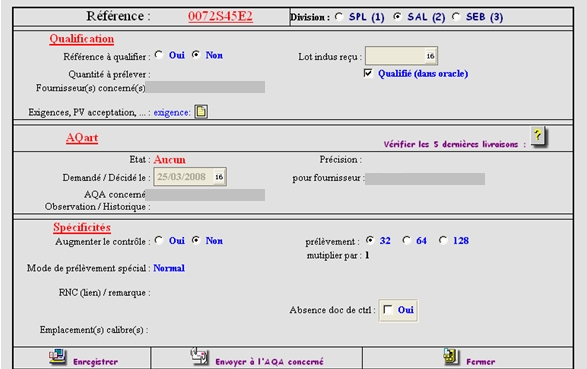
Task: Select the SPL (1) division radio button
Action: pos(339,17)
